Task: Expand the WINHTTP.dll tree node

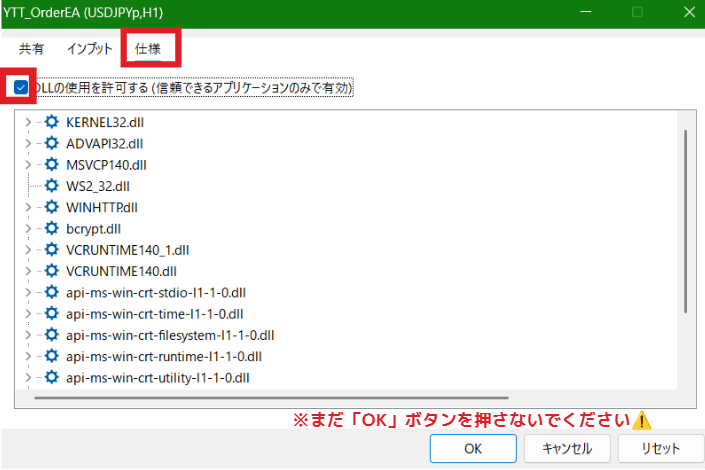Action: tap(28, 207)
